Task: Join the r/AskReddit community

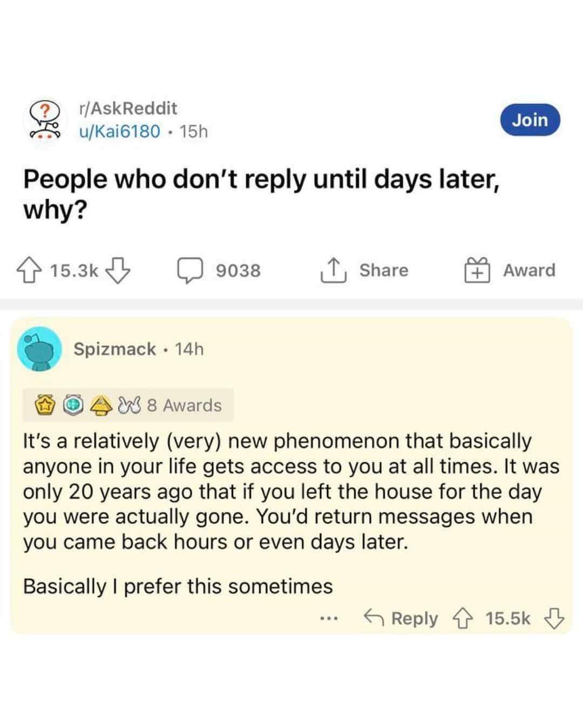Action: [530, 120]
